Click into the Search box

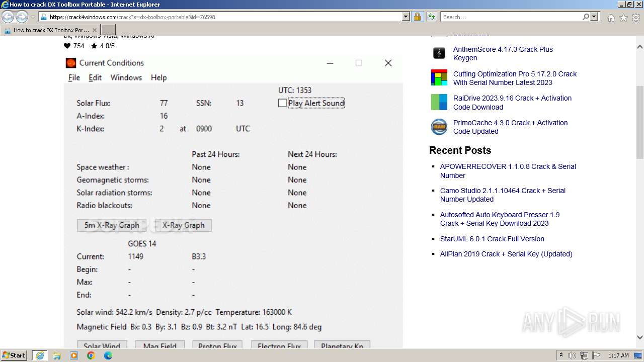[511, 17]
